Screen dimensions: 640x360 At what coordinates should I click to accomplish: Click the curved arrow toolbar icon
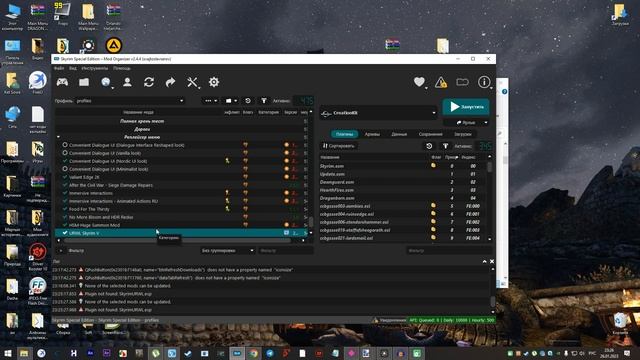click(x=171, y=82)
